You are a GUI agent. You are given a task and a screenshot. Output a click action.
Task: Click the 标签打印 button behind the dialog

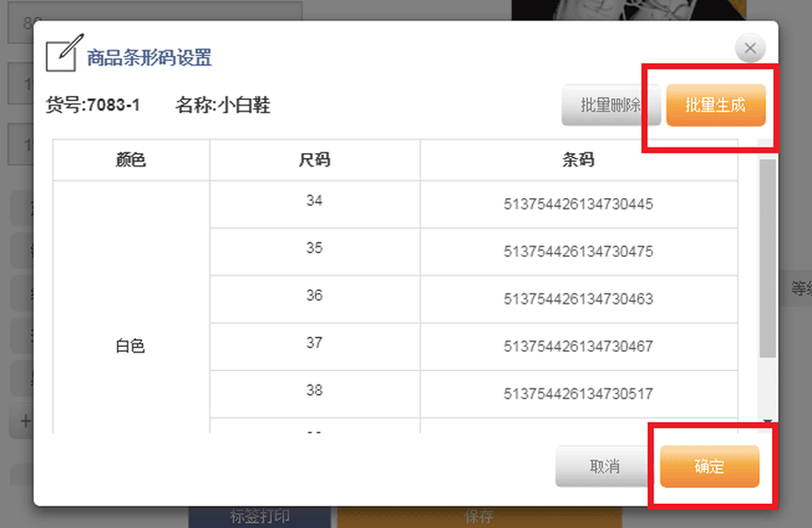pyautogui.click(x=259, y=516)
